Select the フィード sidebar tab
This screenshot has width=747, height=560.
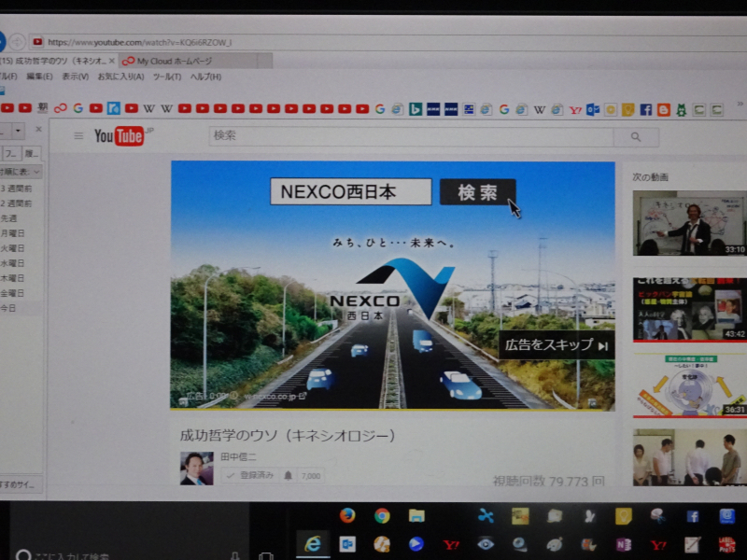tap(11, 153)
